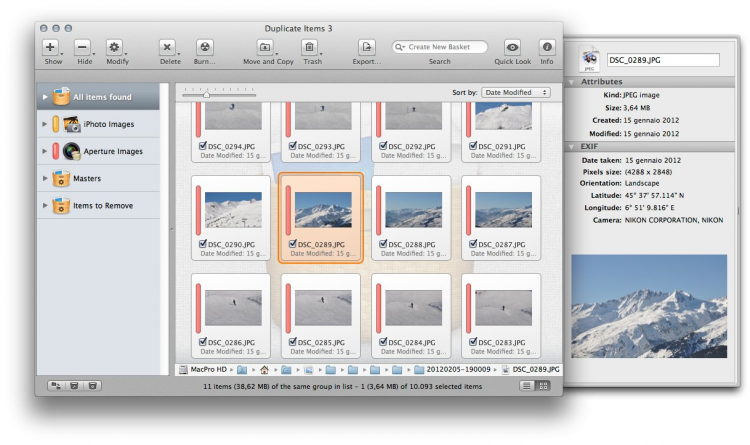Image resolution: width=750 pixels, height=445 pixels.
Task: Adjust the thumbnail size slider
Action: point(207,94)
